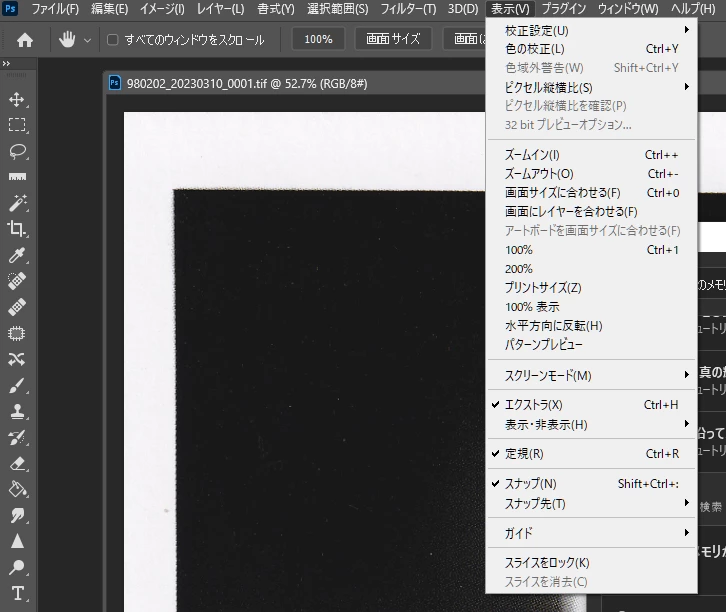Viewport: 726px width, 612px height.
Task: Select the Eraser tool
Action: click(x=17, y=463)
